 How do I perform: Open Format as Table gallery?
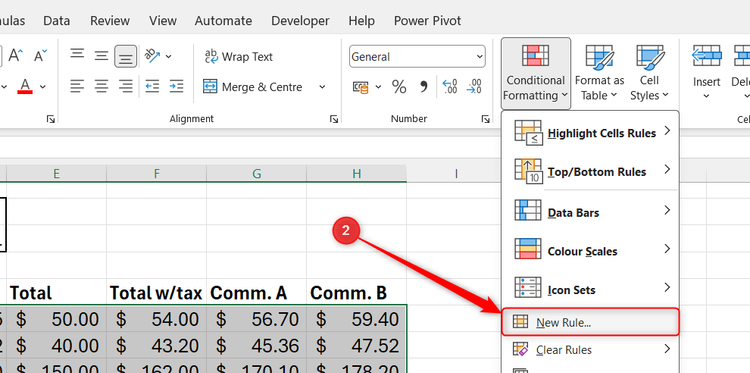pos(599,73)
